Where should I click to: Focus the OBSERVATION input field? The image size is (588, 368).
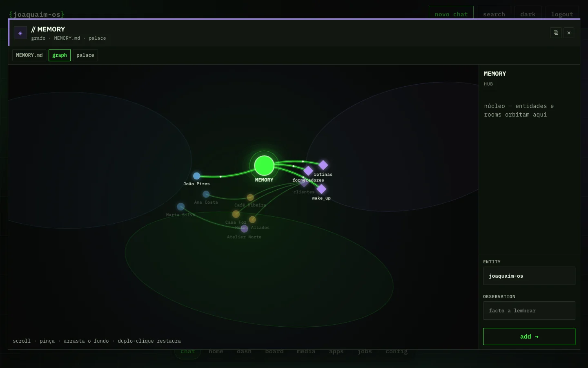tap(529, 311)
